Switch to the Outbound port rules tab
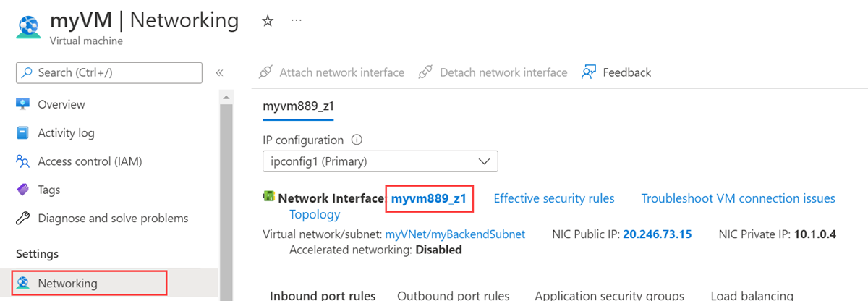868x301 pixels. coord(454,295)
